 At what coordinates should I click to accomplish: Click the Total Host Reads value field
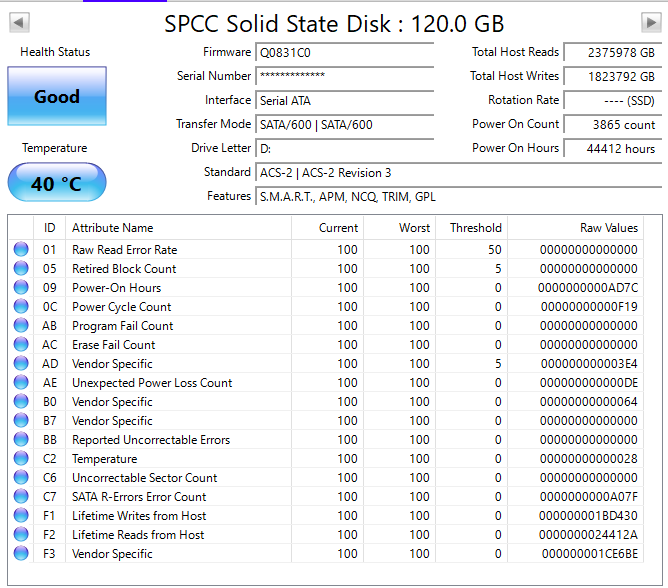[610, 52]
